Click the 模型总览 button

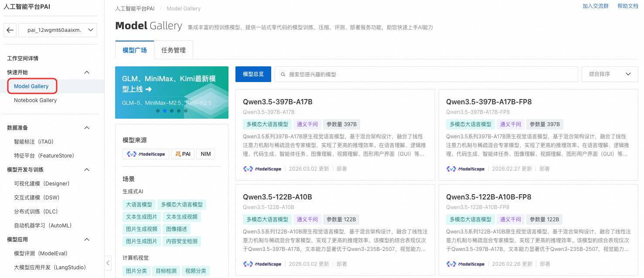click(x=253, y=74)
